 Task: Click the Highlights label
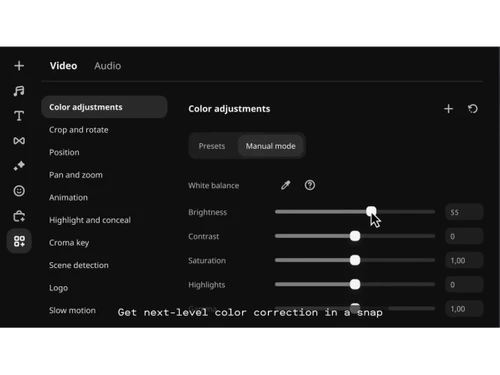click(207, 285)
